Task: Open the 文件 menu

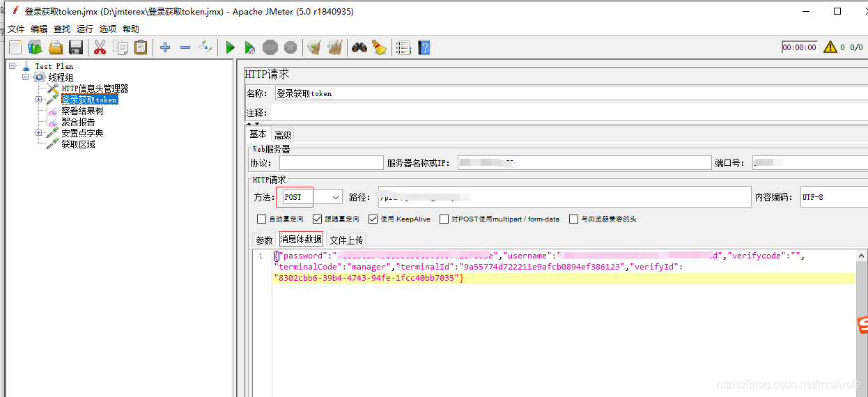Action: coord(16,29)
